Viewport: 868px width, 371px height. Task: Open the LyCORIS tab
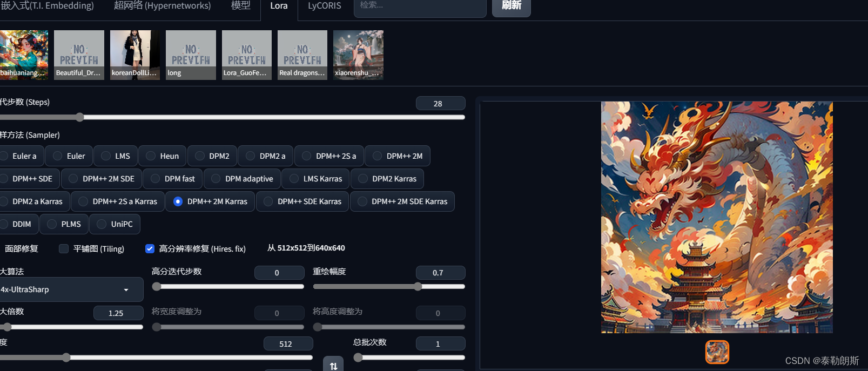coord(325,6)
